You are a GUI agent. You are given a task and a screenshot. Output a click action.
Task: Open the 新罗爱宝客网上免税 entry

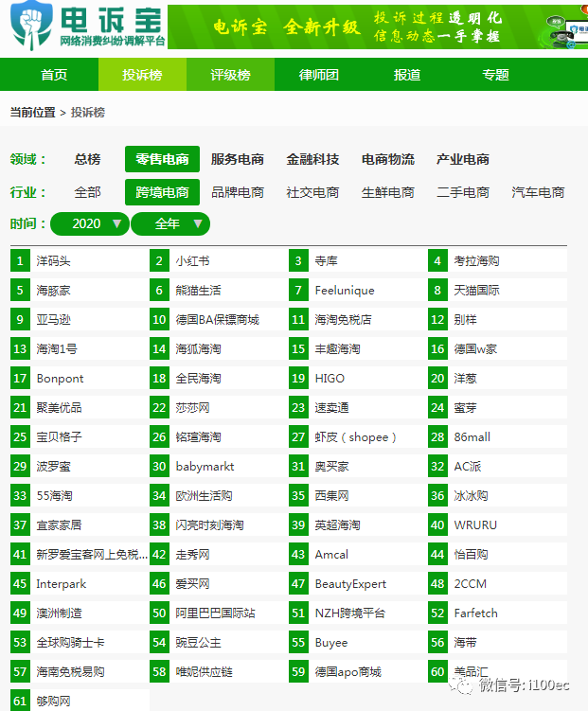(80, 554)
